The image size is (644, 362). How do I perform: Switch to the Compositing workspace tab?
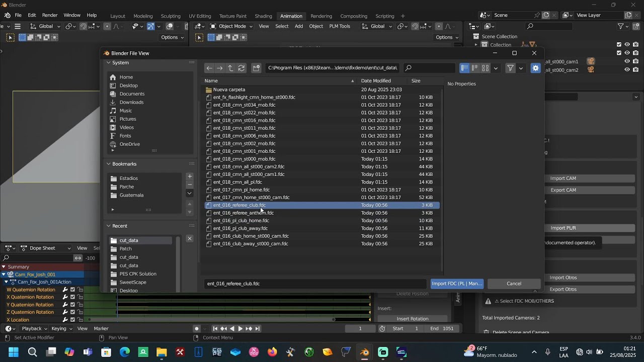pos(354,16)
